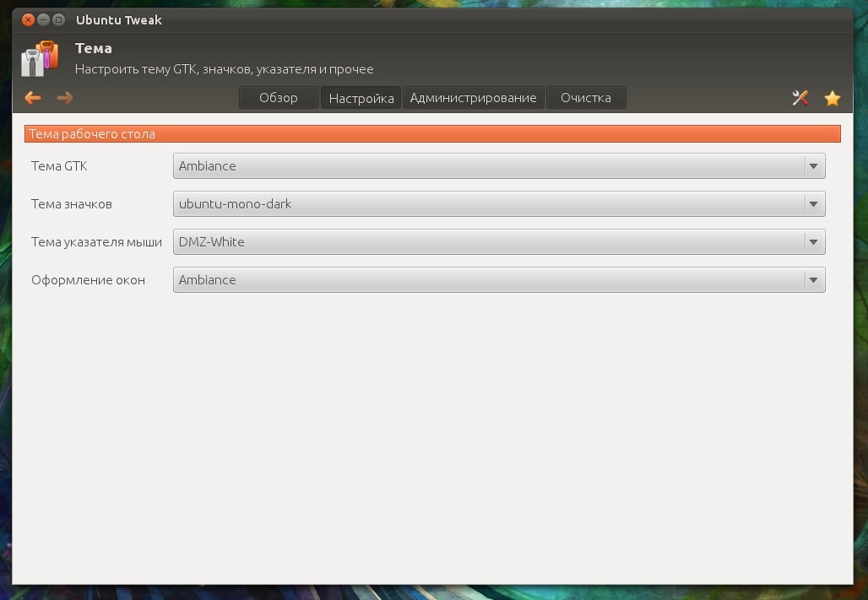Open the Тема GTK dropdown arrow

(x=813, y=166)
